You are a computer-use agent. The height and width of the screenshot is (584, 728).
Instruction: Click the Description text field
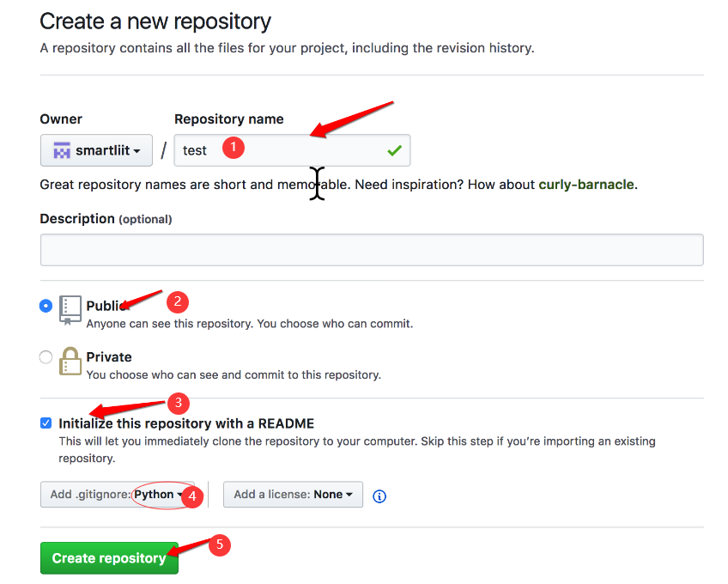tap(372, 250)
